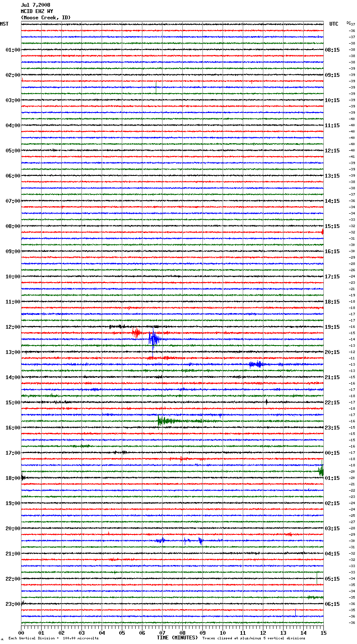Click the 20:15 UTC time label

pos(332,352)
